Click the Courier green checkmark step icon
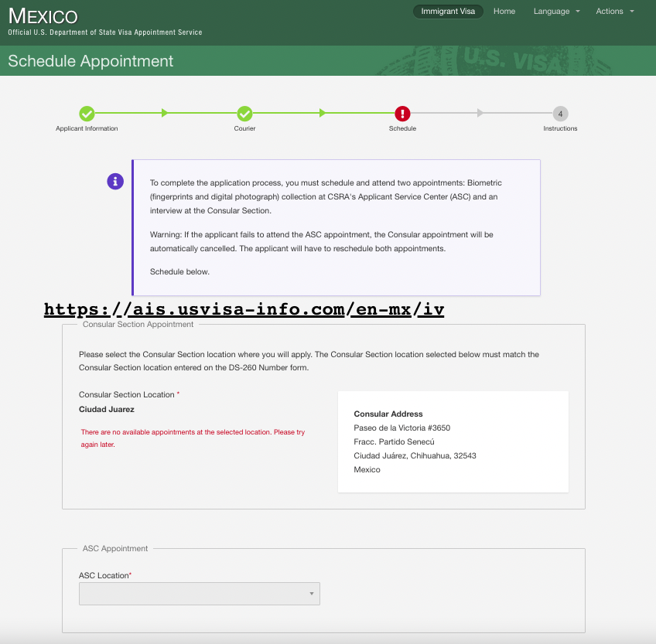The width and height of the screenshot is (656, 644). (x=244, y=114)
